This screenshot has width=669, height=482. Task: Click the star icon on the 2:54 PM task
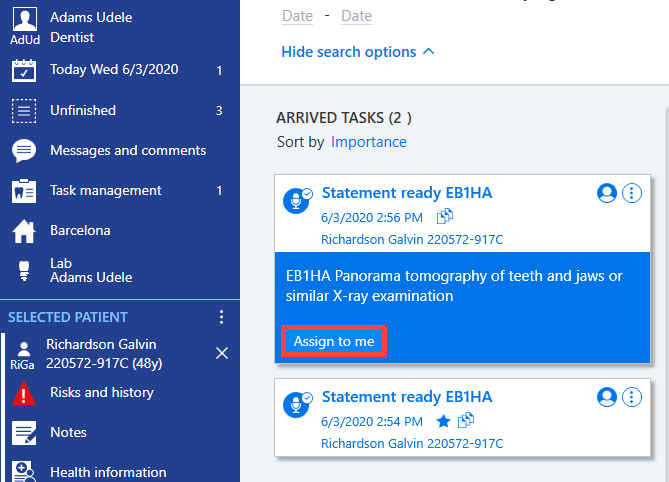pyautogui.click(x=443, y=421)
